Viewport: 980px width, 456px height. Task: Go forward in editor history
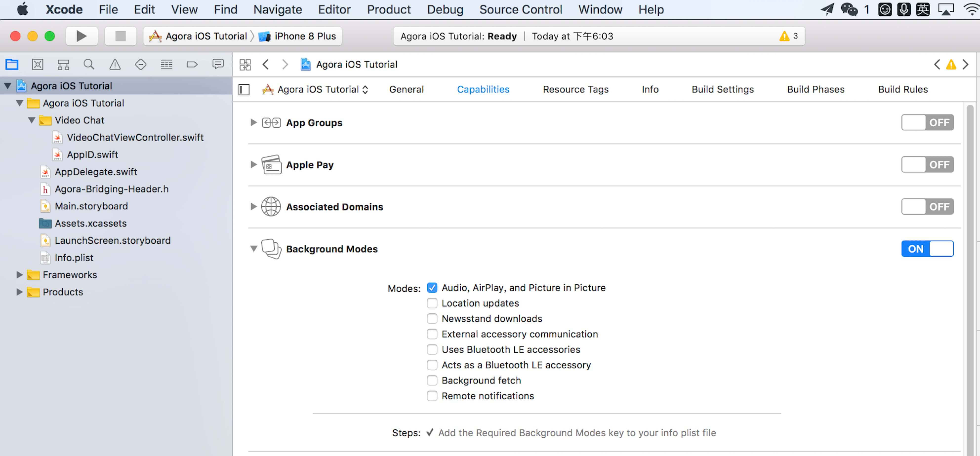(285, 64)
